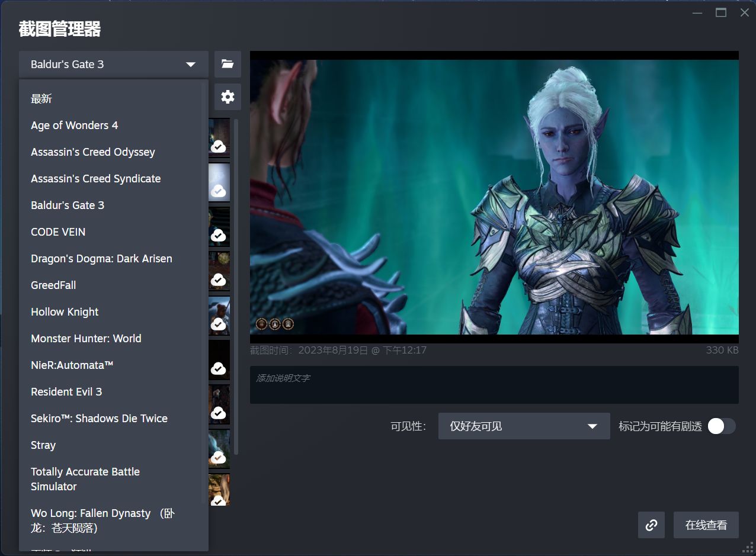Select Assassin's Creed Syndicate

114,179
